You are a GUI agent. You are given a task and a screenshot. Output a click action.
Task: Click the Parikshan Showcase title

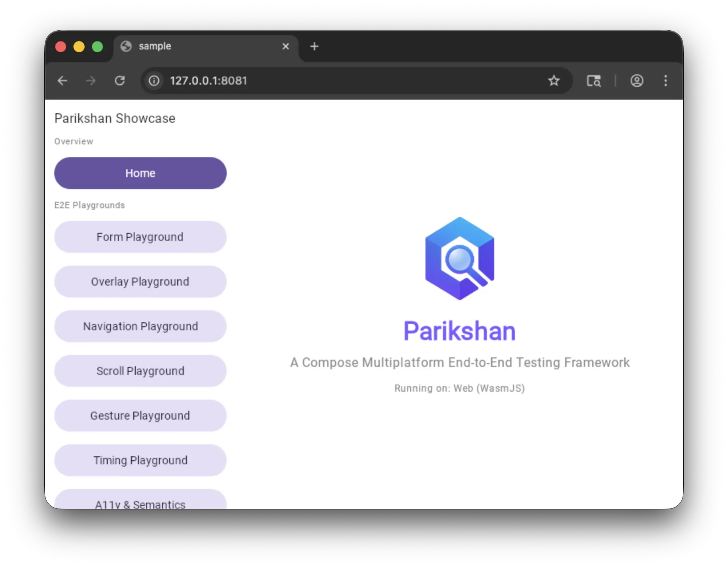pos(115,118)
